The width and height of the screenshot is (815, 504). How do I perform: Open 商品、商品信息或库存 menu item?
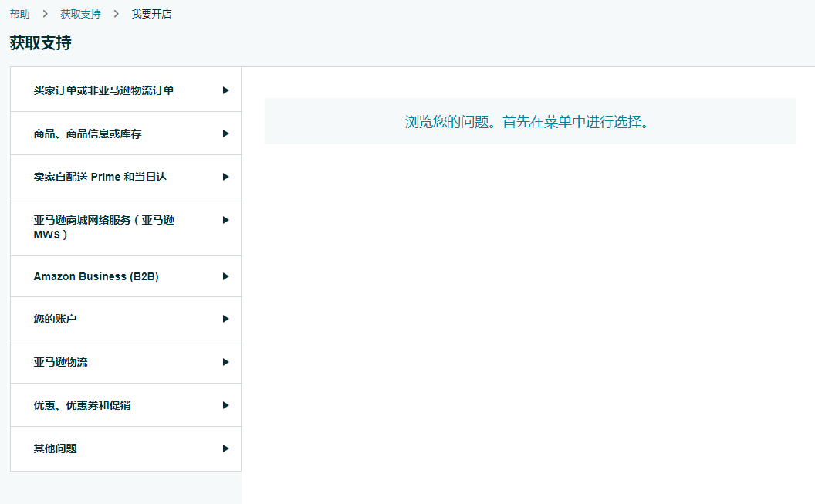coord(126,134)
